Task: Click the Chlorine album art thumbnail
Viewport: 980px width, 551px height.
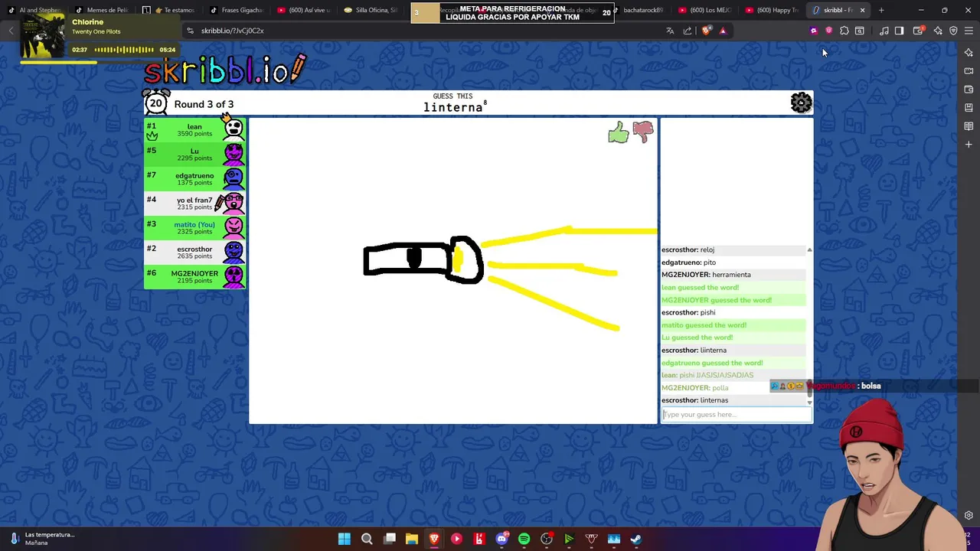Action: (43, 35)
